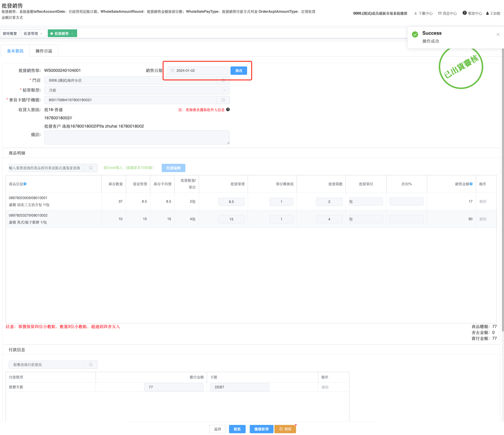This screenshot has height=435, width=504.
Task: Click the search icon in the 門店 field
Action: pos(223,80)
